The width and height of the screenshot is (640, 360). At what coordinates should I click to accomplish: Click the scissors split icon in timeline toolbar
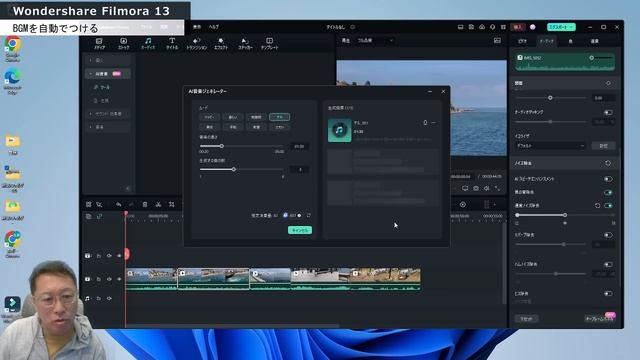(x=158, y=204)
